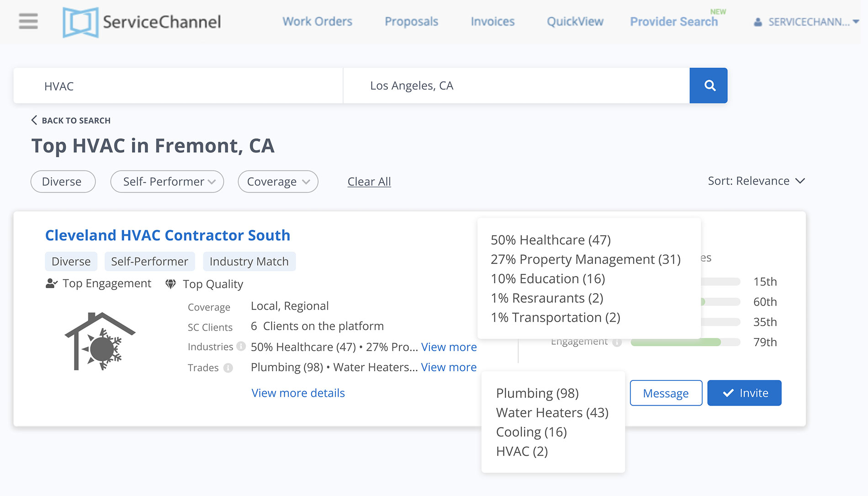Click the info icon beside Industries

[241, 346]
